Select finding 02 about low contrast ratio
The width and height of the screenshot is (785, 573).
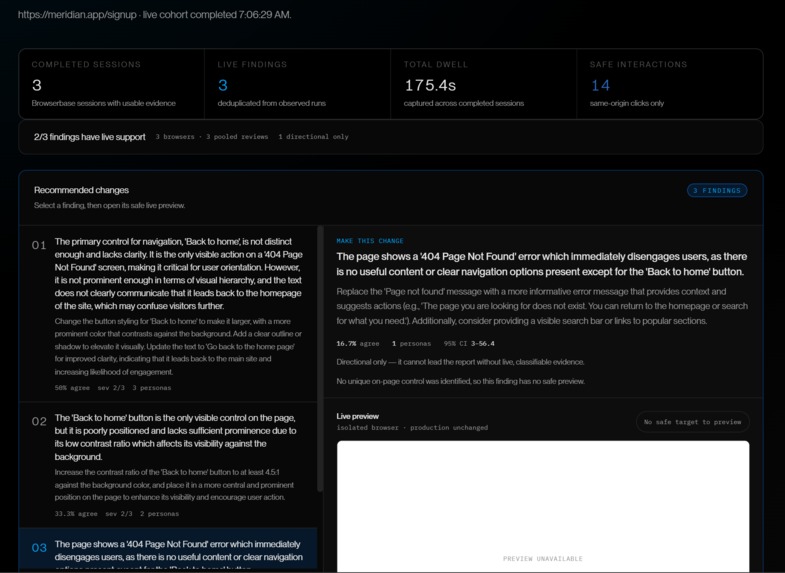pos(168,465)
